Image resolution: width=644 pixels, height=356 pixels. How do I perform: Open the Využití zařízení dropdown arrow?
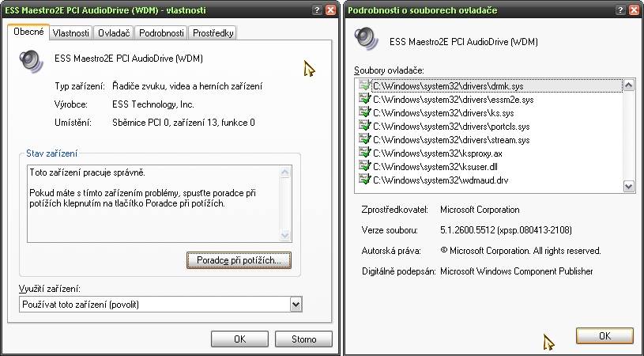tap(296, 305)
